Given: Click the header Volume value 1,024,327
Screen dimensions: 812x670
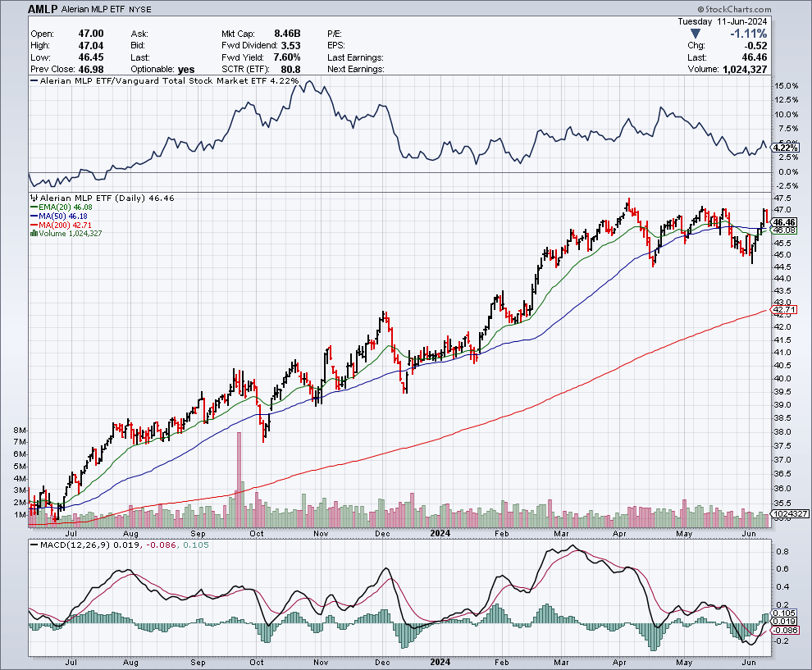Looking at the screenshot, I should [x=745, y=70].
